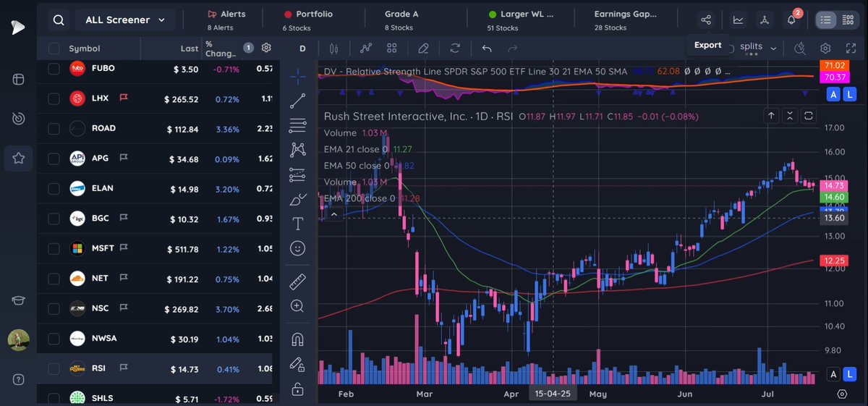Activate the zoom in tool
868x406 pixels.
click(x=297, y=306)
